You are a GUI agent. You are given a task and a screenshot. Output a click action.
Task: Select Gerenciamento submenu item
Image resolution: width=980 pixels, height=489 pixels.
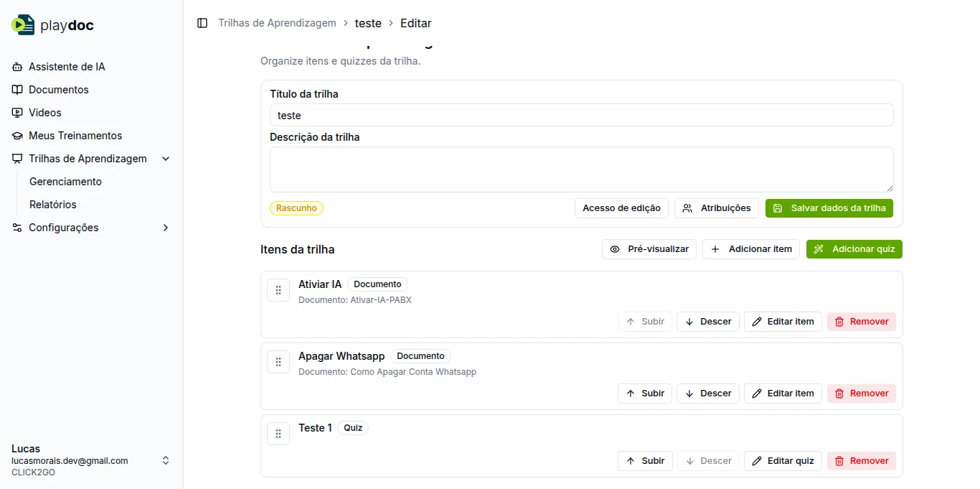(x=65, y=182)
